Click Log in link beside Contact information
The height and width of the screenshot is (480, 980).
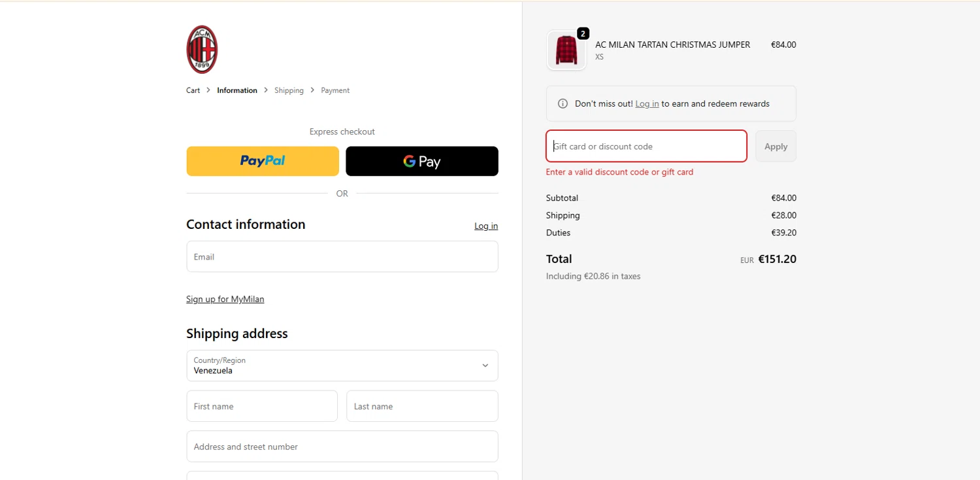486,226
